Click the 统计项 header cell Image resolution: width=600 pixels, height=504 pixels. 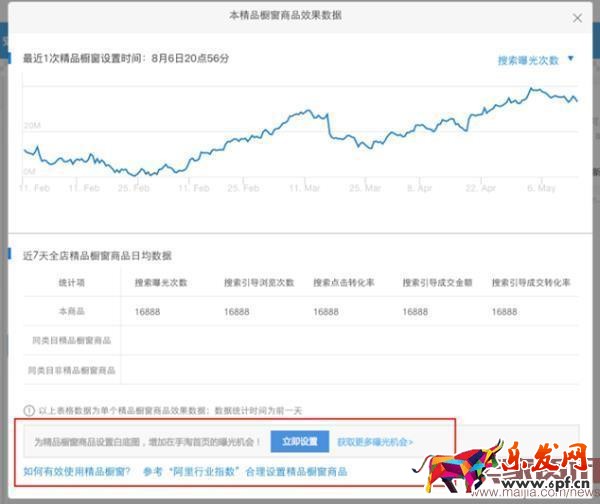(71, 283)
